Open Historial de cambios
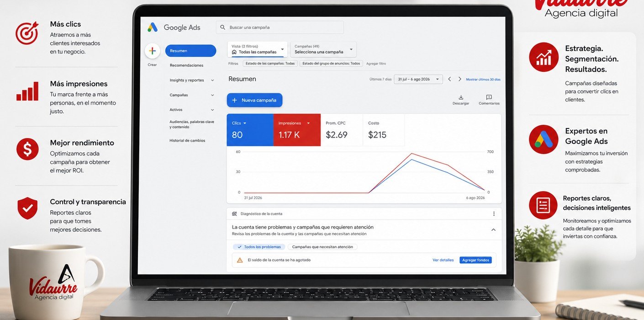644x320 pixels. (187, 140)
